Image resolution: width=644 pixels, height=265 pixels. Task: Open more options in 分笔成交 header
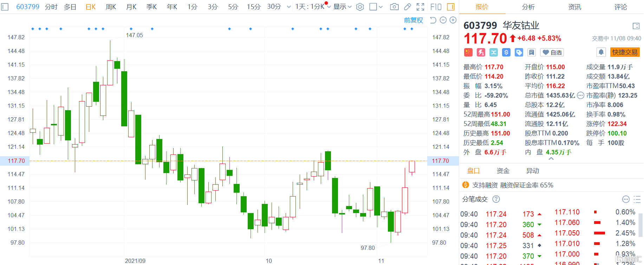(x=626, y=199)
